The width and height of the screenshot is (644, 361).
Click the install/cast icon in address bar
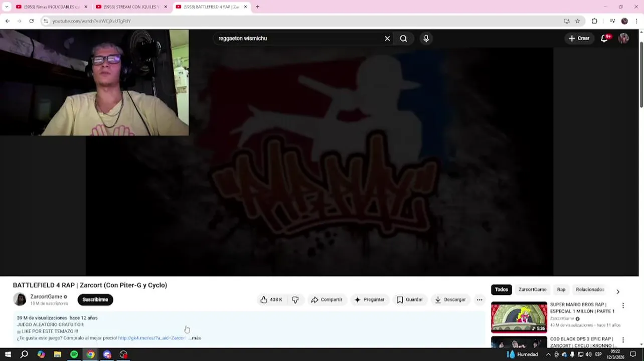567,21
